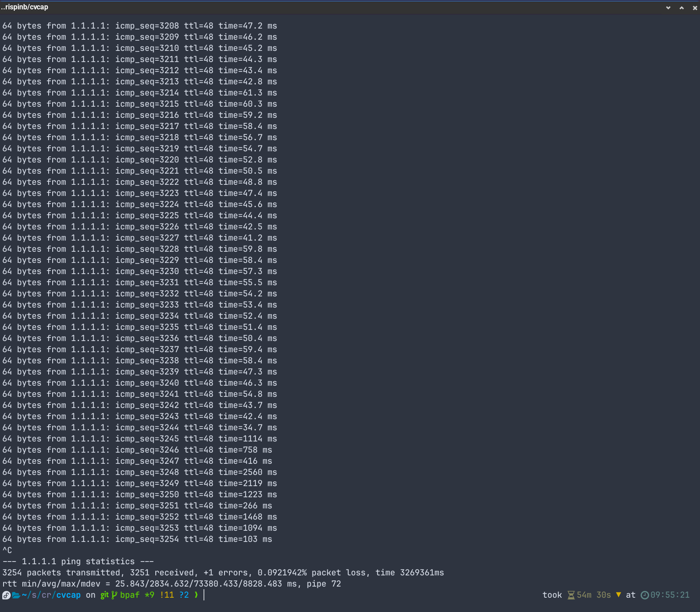This screenshot has width=700, height=612.
Task: Click the git branch icon in prompt
Action: 114,595
